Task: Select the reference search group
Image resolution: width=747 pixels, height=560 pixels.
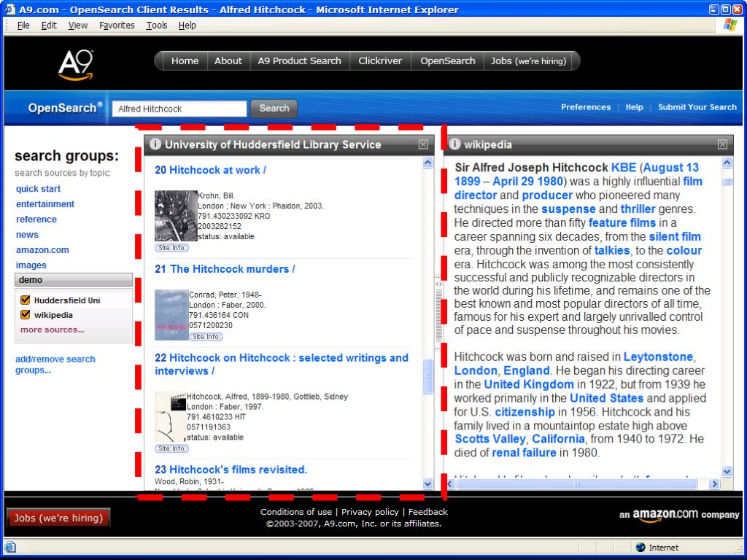Action: click(x=36, y=219)
